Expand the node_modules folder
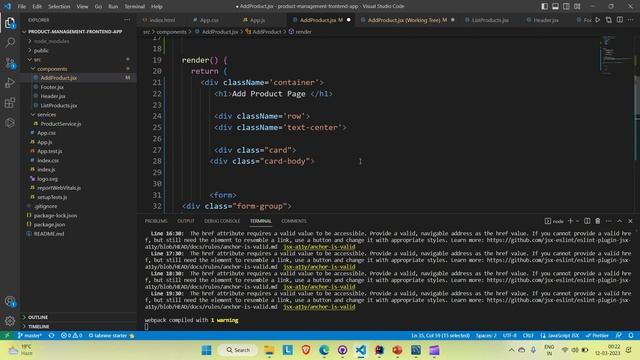640x360 pixels. pos(51,41)
